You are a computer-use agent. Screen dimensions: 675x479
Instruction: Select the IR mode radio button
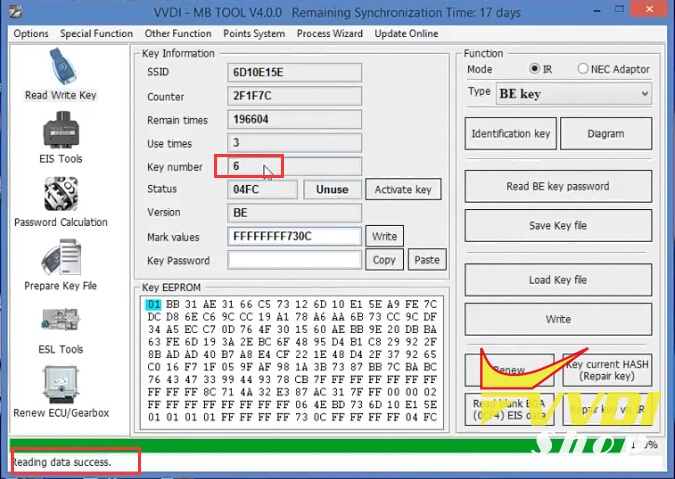pyautogui.click(x=535, y=69)
